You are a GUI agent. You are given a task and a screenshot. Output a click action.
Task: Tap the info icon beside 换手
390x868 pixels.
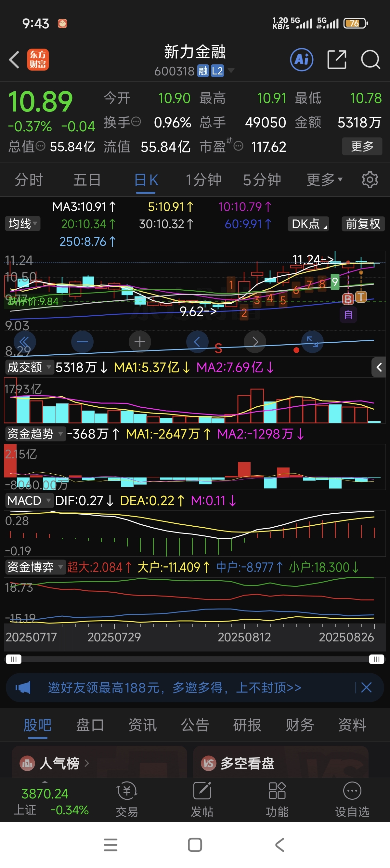coord(136,122)
